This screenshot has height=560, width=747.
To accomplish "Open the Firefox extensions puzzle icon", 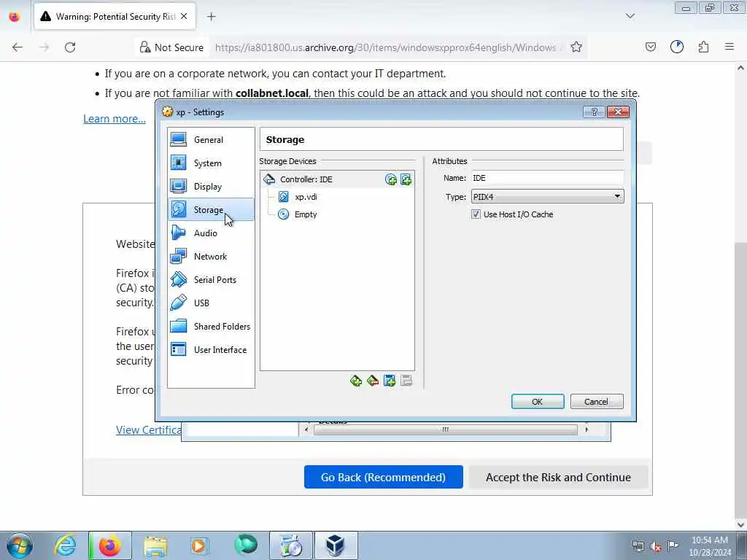I will point(704,47).
